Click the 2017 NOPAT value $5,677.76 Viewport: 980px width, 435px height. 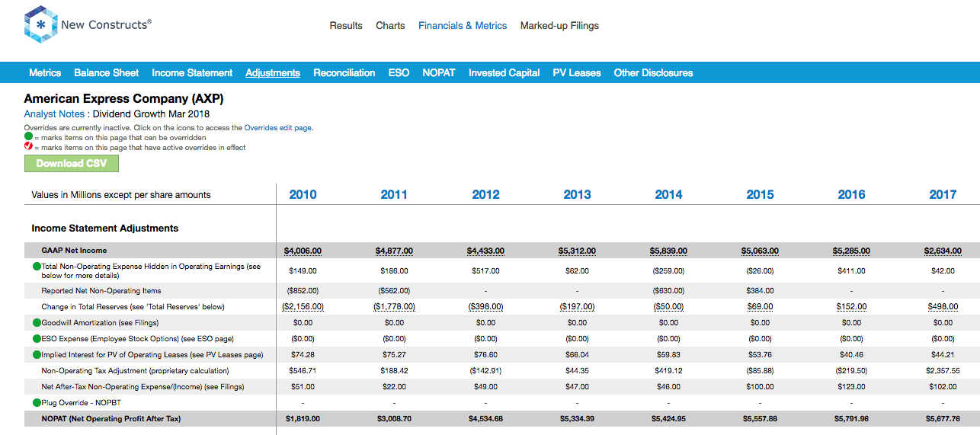943,419
